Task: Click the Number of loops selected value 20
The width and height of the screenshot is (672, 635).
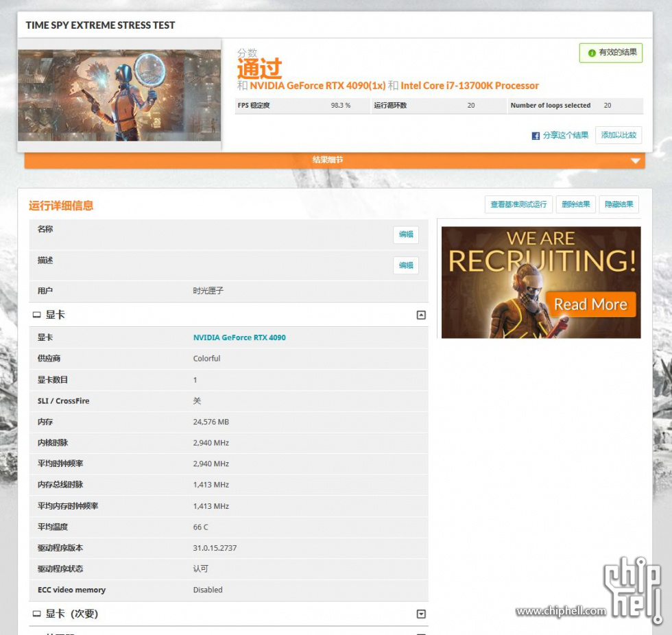Action: pos(608,106)
